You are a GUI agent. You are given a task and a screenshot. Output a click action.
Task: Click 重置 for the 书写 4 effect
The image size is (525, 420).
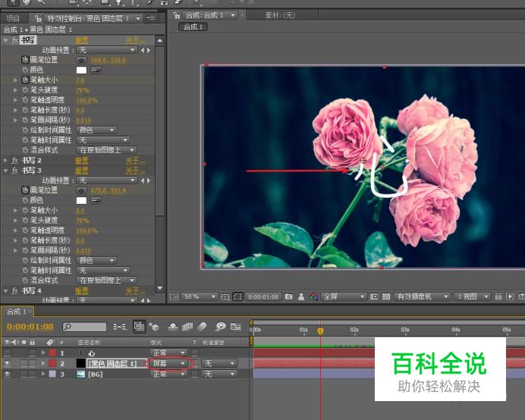point(82,291)
